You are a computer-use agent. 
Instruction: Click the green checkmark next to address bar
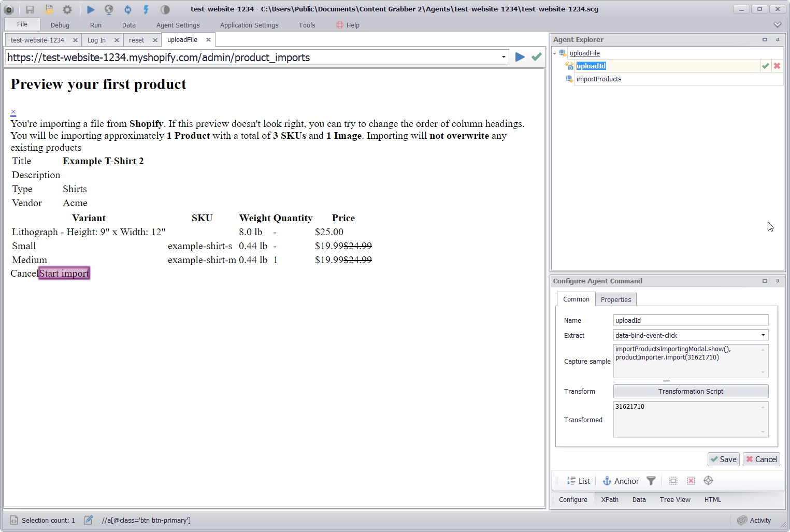(536, 57)
